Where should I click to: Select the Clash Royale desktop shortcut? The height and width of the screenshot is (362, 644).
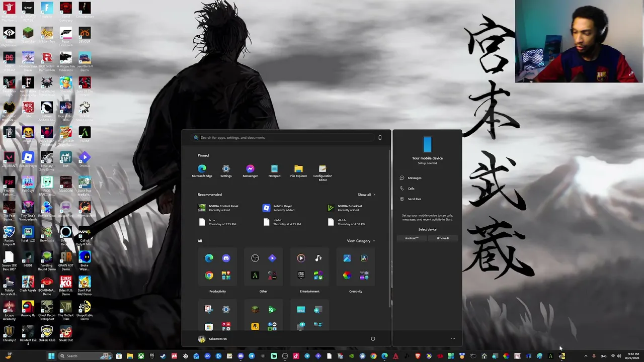click(x=28, y=284)
